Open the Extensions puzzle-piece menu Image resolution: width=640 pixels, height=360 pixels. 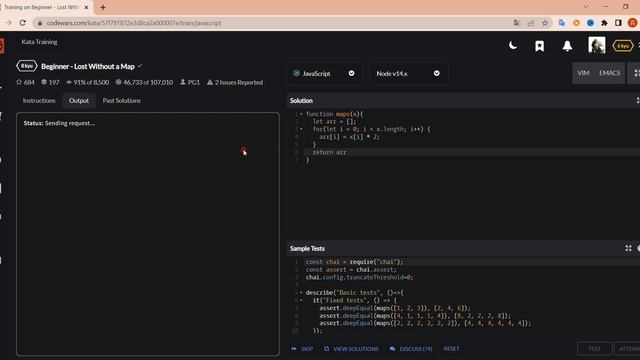click(x=604, y=23)
